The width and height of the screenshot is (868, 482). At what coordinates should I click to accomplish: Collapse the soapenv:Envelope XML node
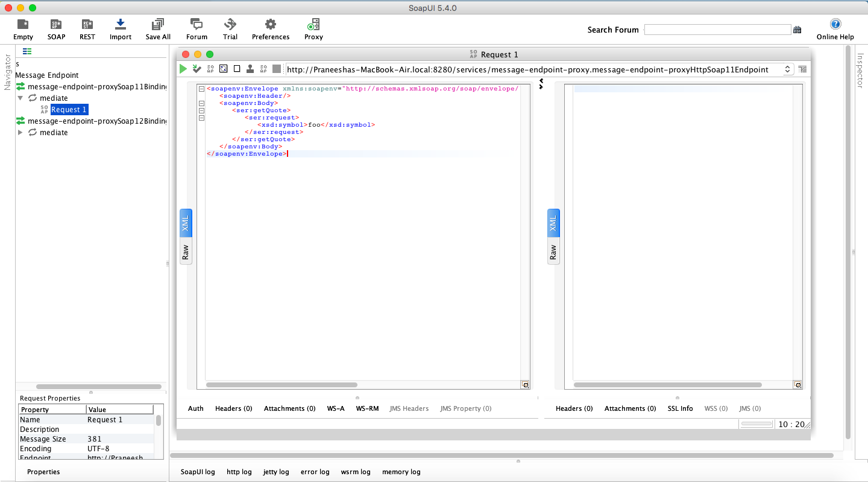(201, 89)
